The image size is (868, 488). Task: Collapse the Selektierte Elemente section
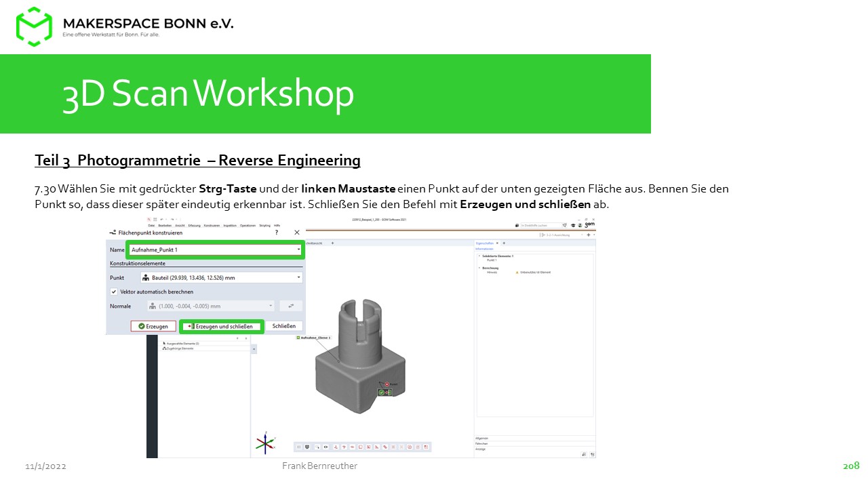point(478,256)
